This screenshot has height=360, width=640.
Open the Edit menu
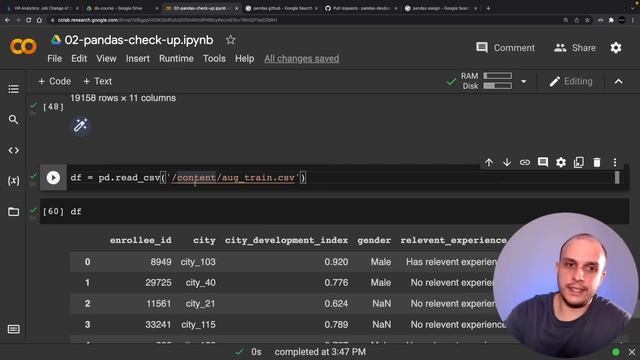tap(79, 59)
